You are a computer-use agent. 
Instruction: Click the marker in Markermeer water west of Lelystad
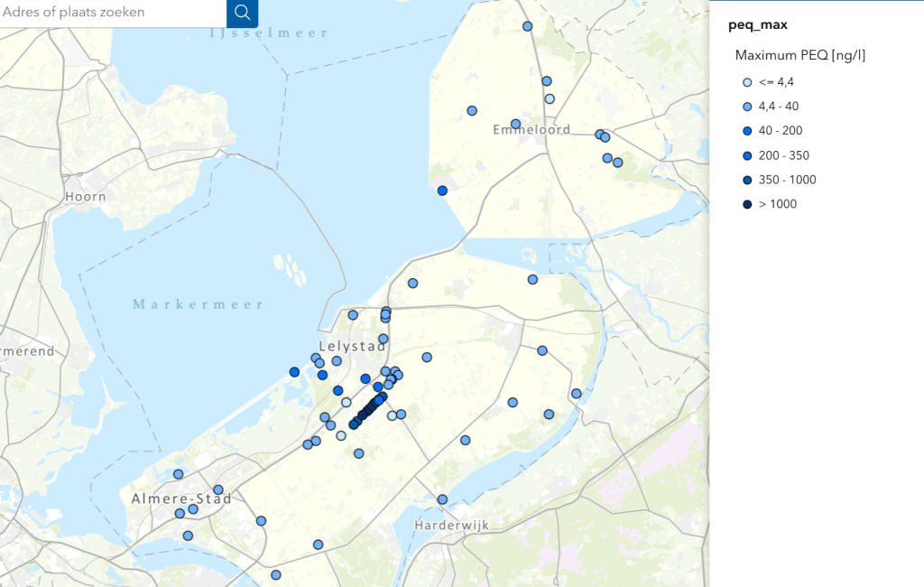pos(294,372)
